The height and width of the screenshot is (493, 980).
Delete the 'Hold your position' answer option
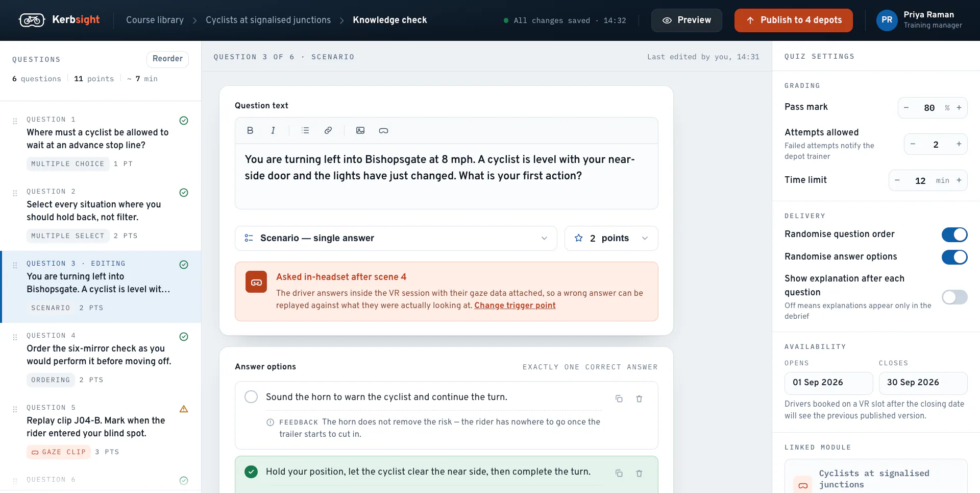[639, 473]
